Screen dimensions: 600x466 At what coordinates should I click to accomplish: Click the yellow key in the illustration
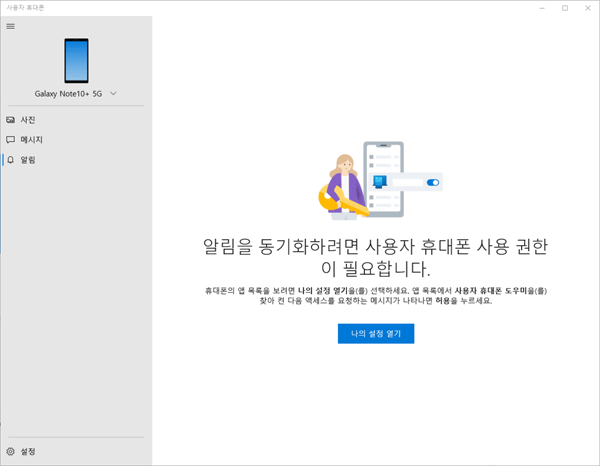[x=329, y=200]
